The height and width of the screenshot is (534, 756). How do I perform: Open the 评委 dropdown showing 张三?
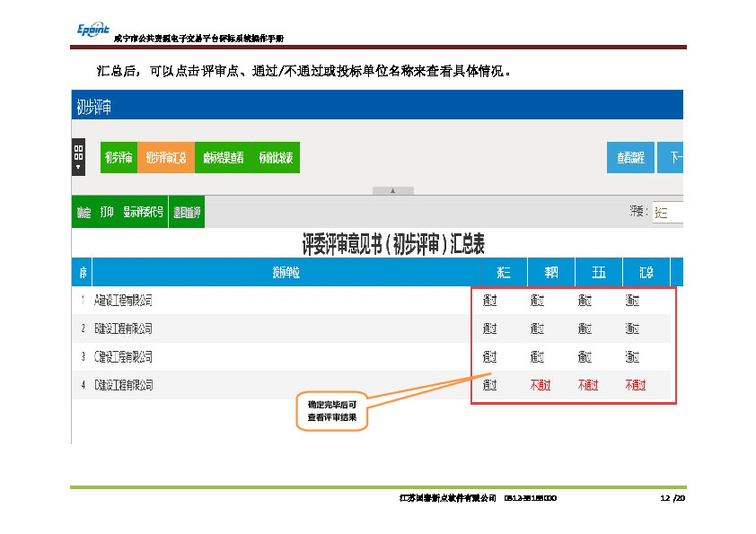click(668, 213)
